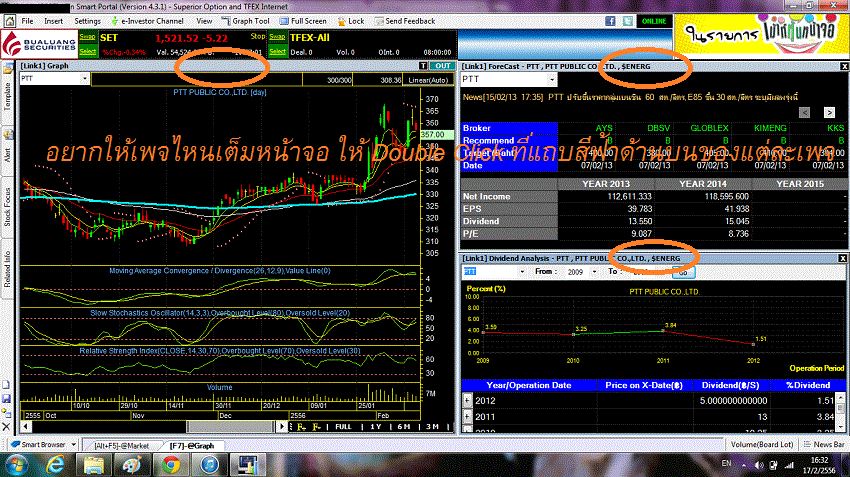
Task: Click the Lock toolbar item
Action: (351, 21)
